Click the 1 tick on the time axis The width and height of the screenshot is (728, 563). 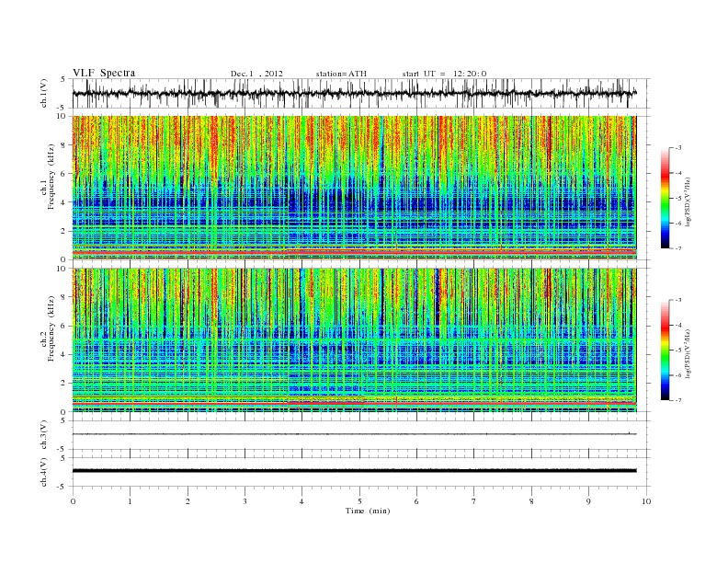[x=130, y=501]
